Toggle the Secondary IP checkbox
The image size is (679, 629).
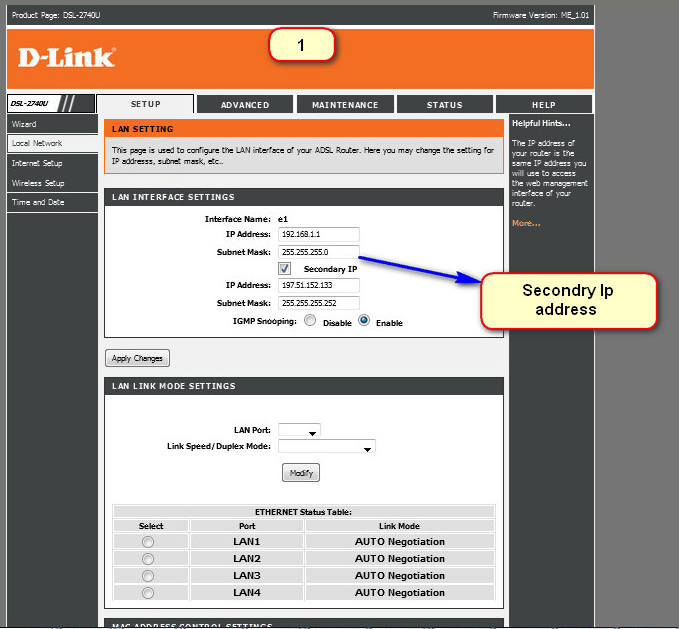click(x=285, y=269)
